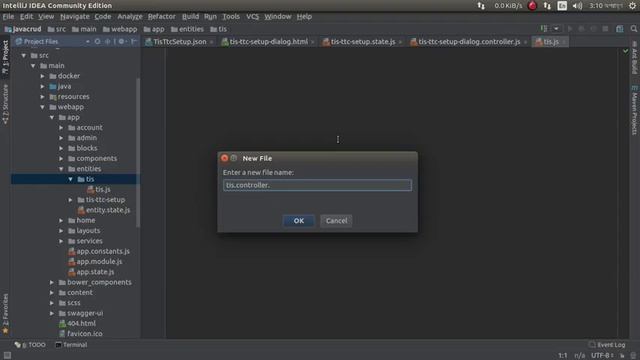Click the entities breadcrumb in navigation bar
This screenshot has width=640, height=360.
pyautogui.click(x=187, y=29)
